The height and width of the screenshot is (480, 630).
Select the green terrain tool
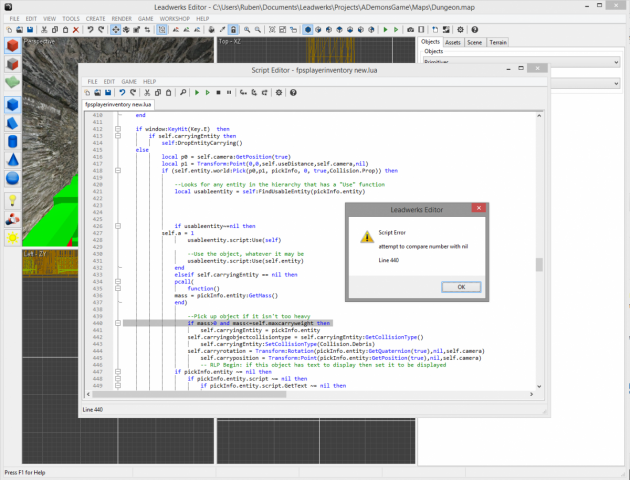12,81
